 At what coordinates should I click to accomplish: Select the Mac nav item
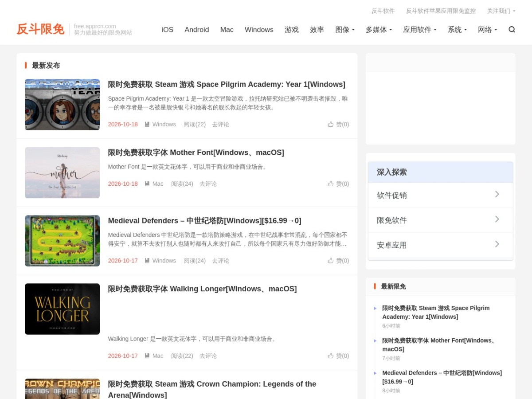pyautogui.click(x=227, y=30)
